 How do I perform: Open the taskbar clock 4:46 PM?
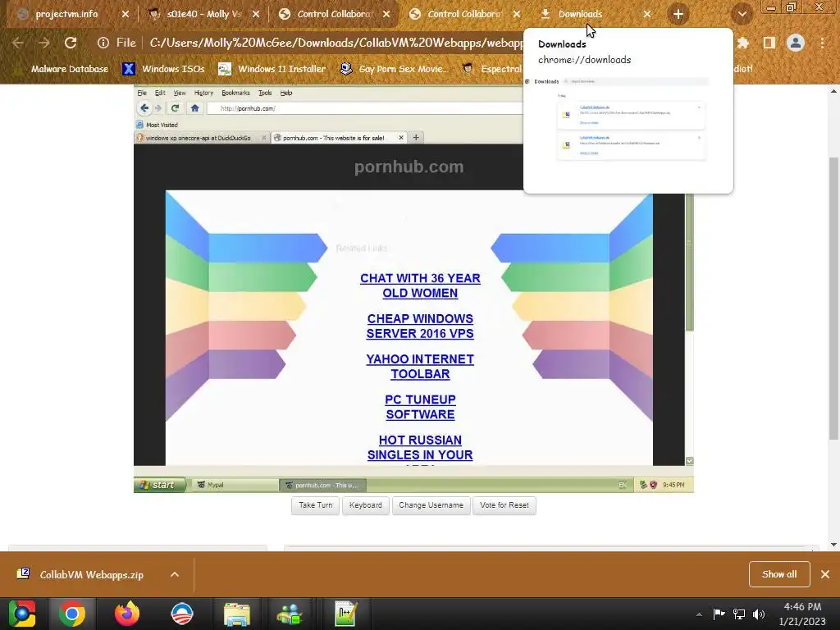coord(802,614)
